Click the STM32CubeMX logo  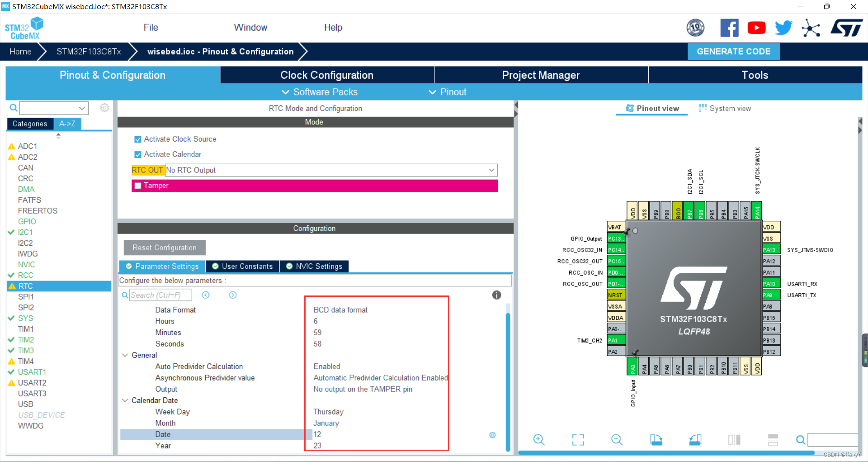pyautogui.click(x=24, y=28)
